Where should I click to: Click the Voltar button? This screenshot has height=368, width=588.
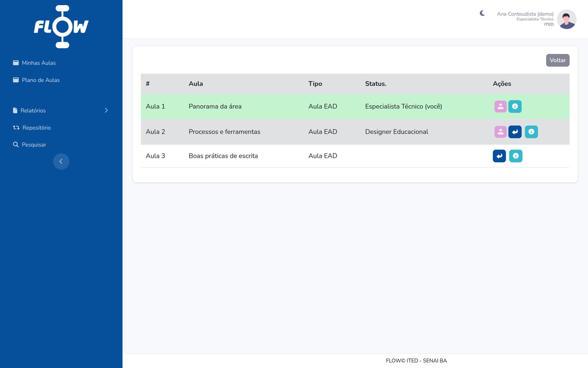[x=558, y=60]
